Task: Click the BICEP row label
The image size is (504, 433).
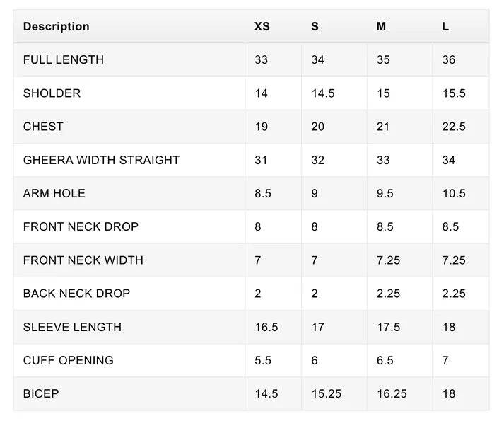Action: [x=41, y=394]
